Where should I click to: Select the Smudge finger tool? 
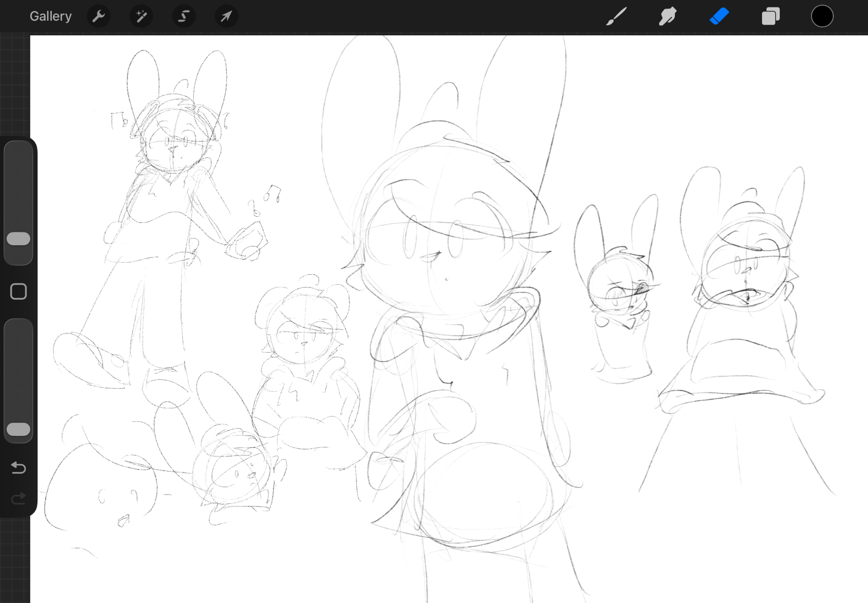[667, 16]
